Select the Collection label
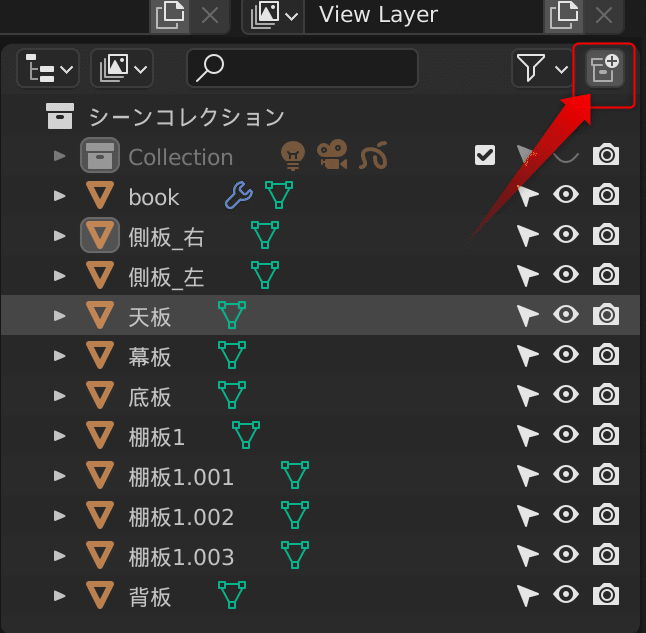 pos(181,157)
